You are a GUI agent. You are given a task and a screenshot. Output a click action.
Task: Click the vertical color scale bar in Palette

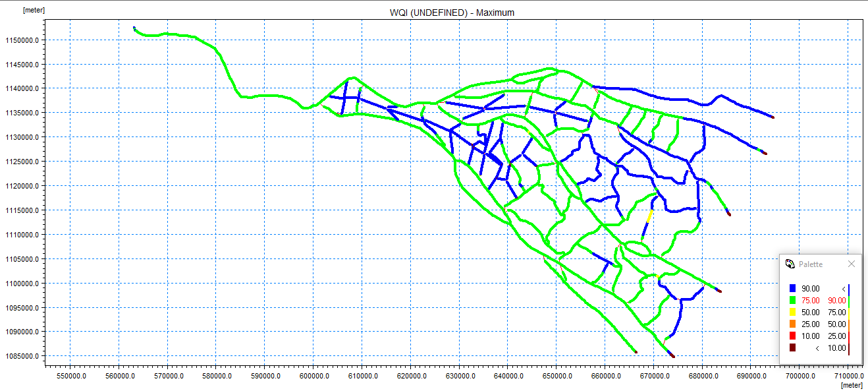849,318
